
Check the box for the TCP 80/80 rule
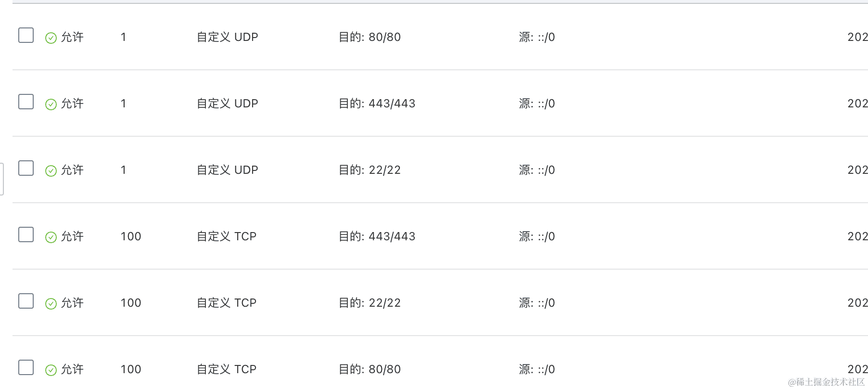(26, 367)
